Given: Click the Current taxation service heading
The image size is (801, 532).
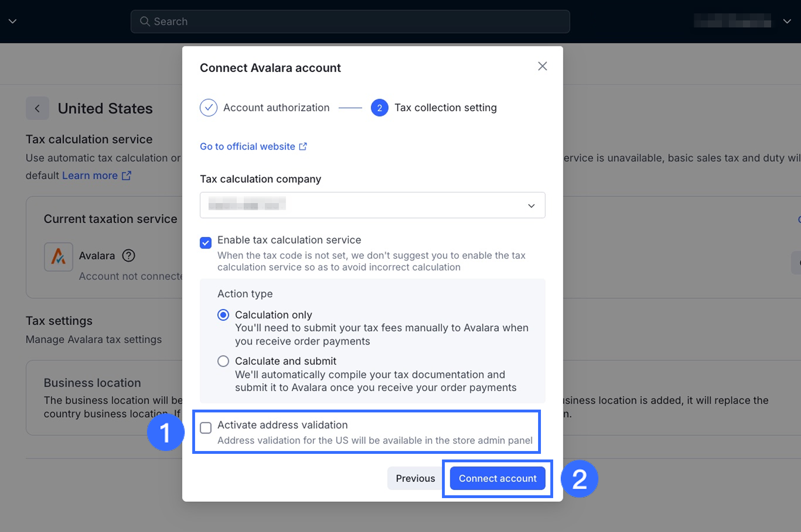Looking at the screenshot, I should point(111,219).
